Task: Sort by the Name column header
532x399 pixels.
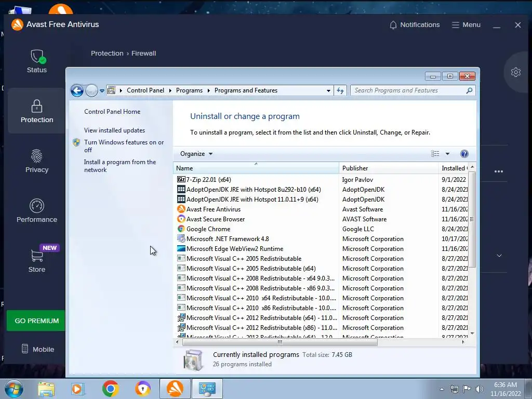Action: click(256, 168)
